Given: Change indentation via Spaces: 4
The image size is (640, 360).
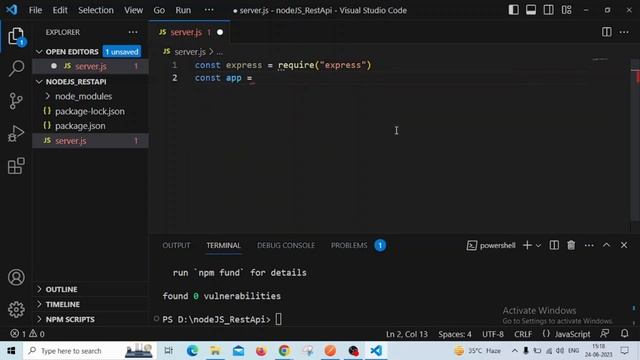Looking at the screenshot, I should 455,334.
